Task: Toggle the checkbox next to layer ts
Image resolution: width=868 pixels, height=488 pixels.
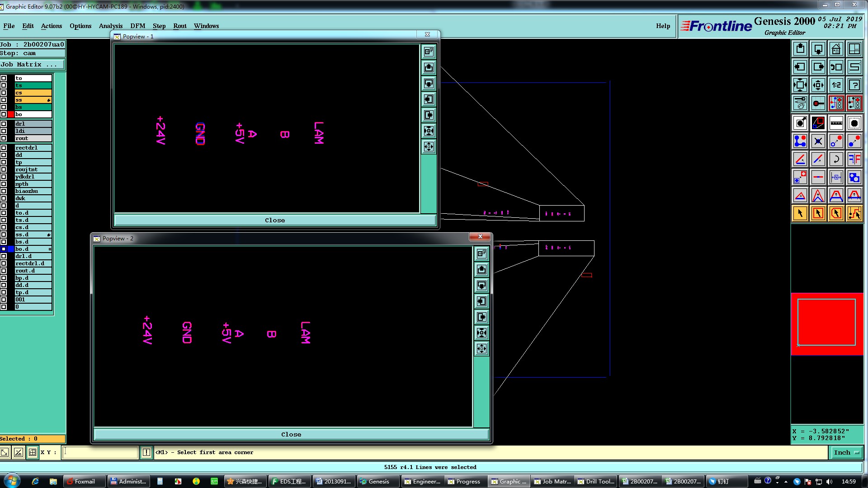Action: [4, 85]
